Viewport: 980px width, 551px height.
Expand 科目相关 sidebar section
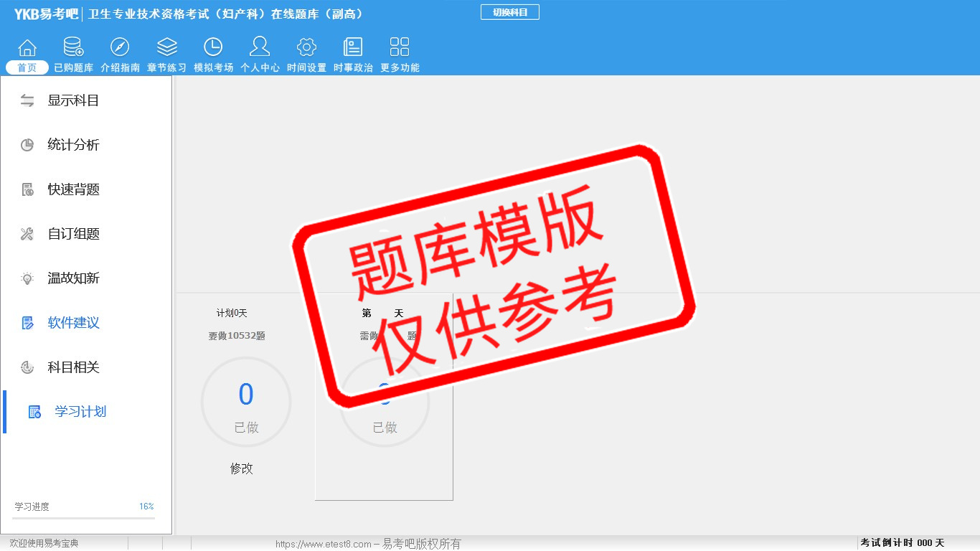pyautogui.click(x=72, y=367)
